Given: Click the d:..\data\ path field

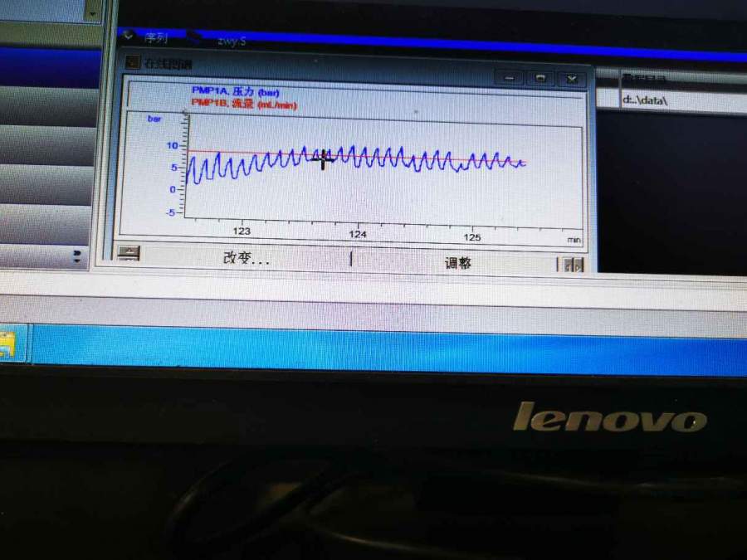Looking at the screenshot, I should [683, 101].
